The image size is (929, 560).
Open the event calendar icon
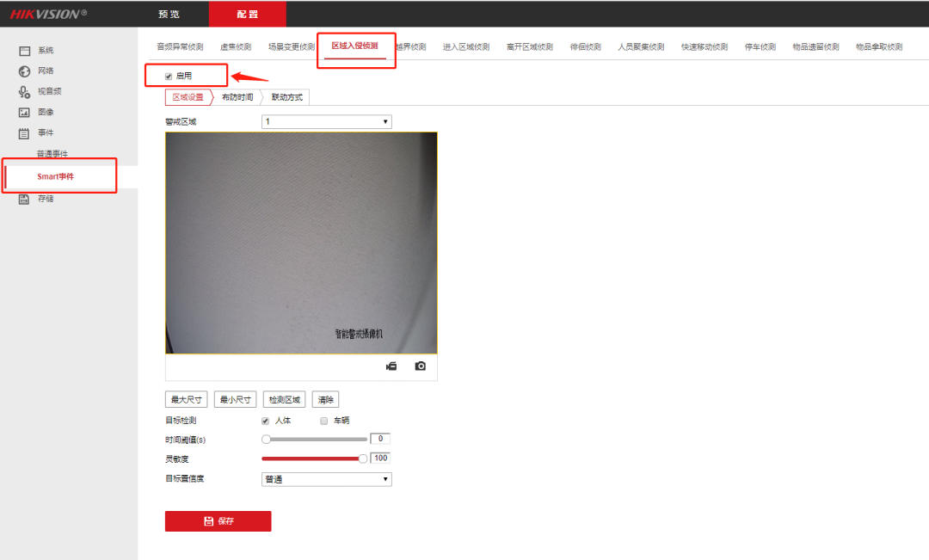click(25, 133)
